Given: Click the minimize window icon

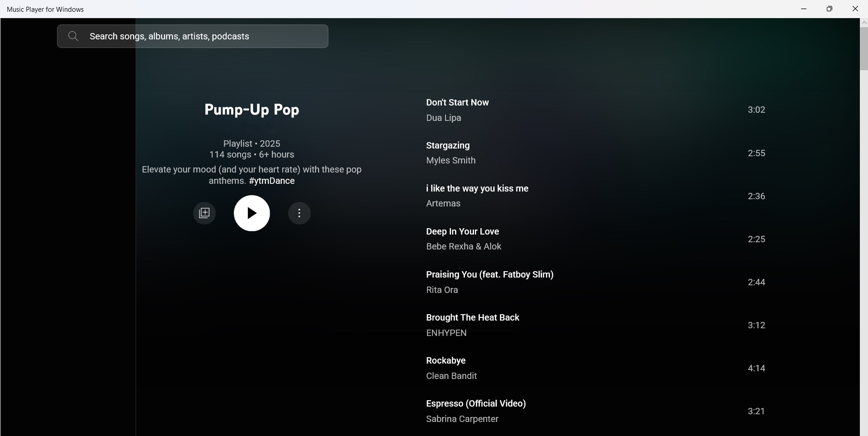Looking at the screenshot, I should coord(803,9).
